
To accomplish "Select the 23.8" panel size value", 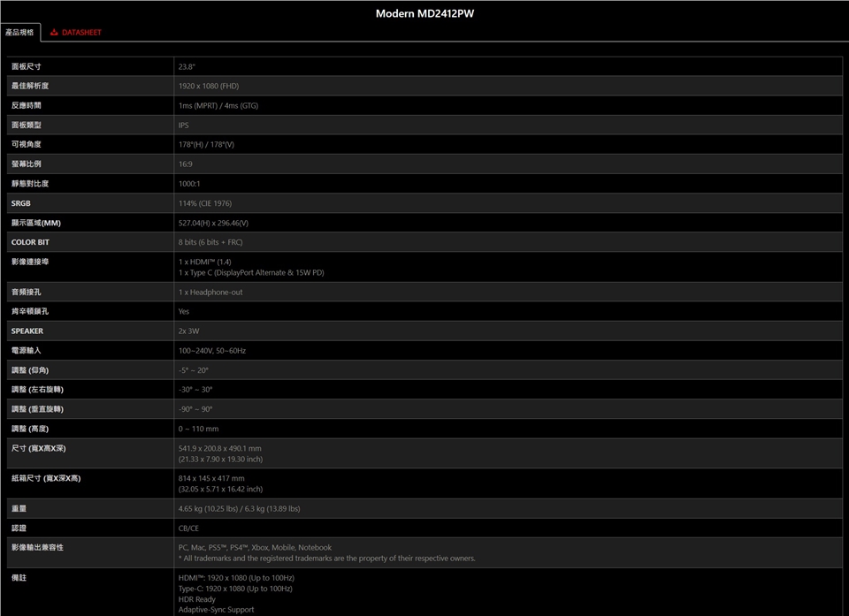I will 187,66.
